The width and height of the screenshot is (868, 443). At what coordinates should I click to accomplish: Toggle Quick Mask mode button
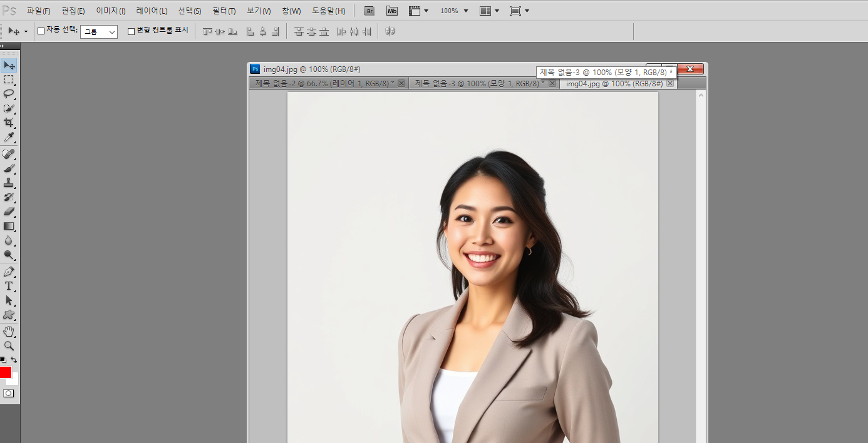pos(9,394)
